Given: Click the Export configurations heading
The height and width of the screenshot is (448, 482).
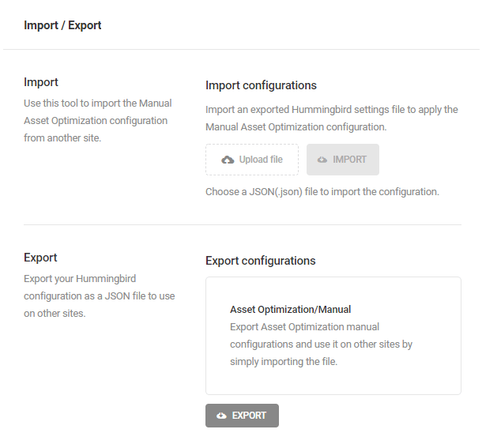Looking at the screenshot, I should (261, 261).
